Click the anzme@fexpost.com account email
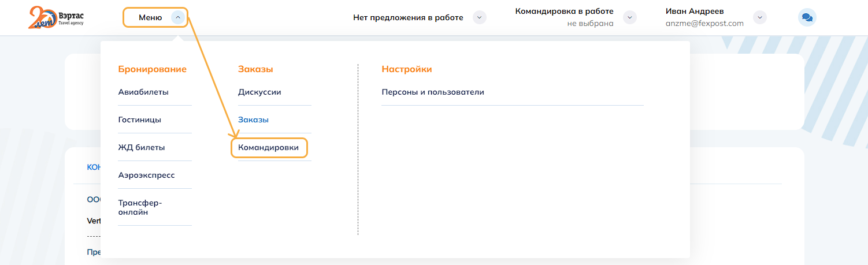Screen dimensions: 868x265 704,24
